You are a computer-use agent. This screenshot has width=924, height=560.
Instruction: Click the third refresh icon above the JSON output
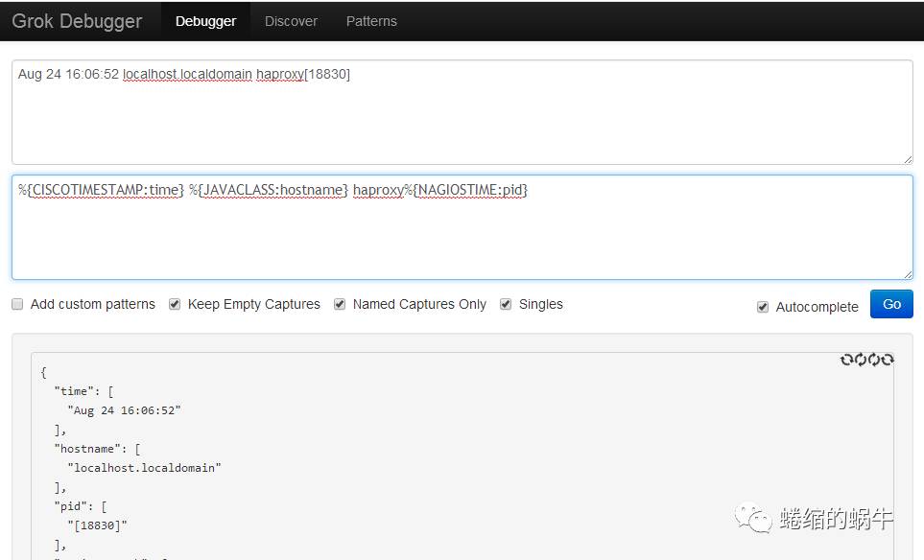tap(874, 360)
